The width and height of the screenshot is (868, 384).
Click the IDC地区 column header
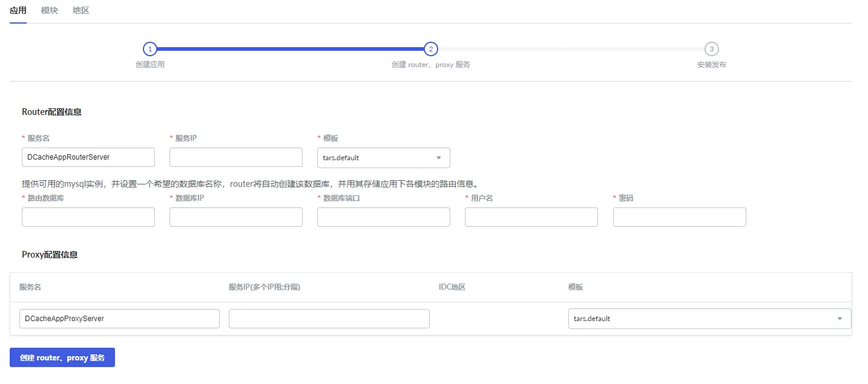point(452,287)
